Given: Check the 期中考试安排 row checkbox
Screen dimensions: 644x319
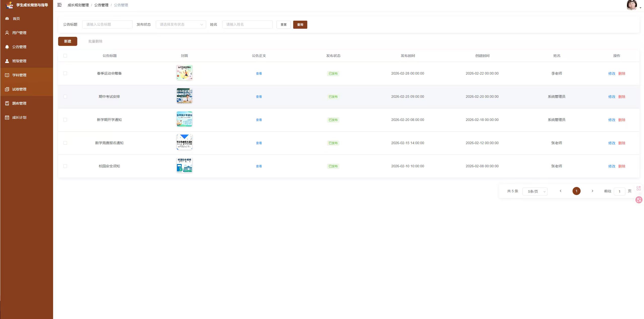Looking at the screenshot, I should pos(65,97).
